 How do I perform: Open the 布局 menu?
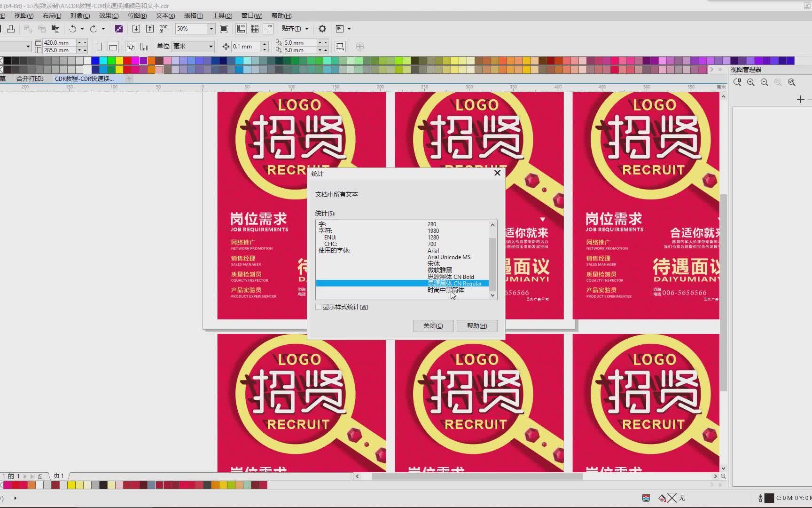[x=52, y=16]
